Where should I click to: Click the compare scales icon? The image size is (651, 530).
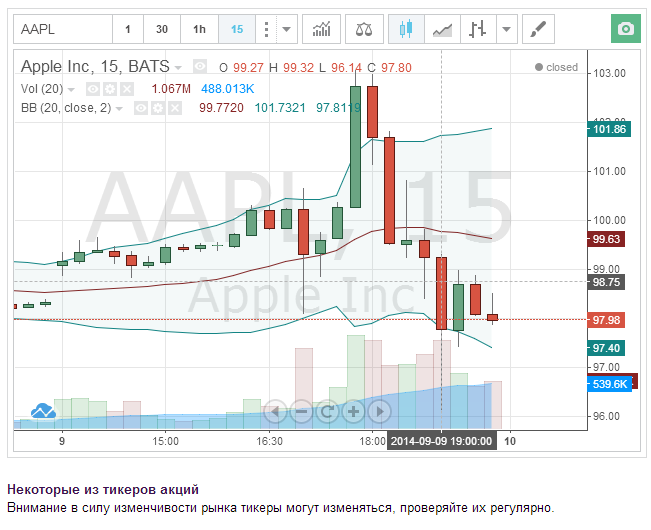(364, 29)
